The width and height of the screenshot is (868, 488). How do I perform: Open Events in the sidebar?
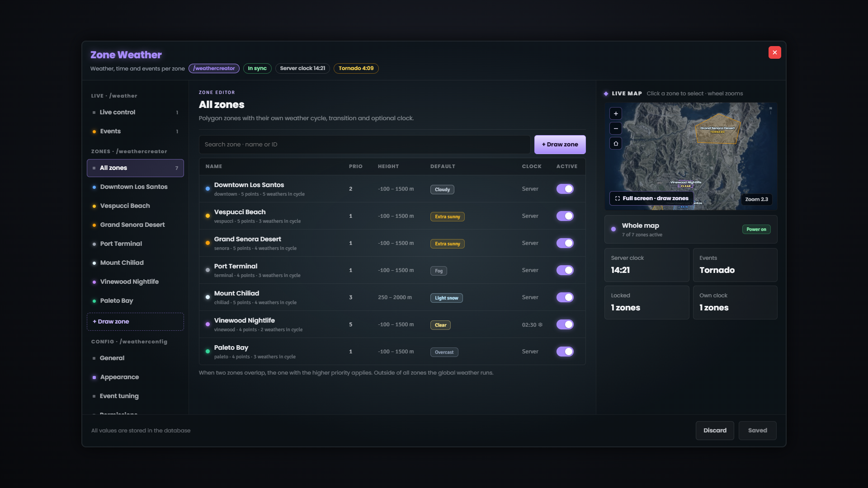click(x=135, y=131)
